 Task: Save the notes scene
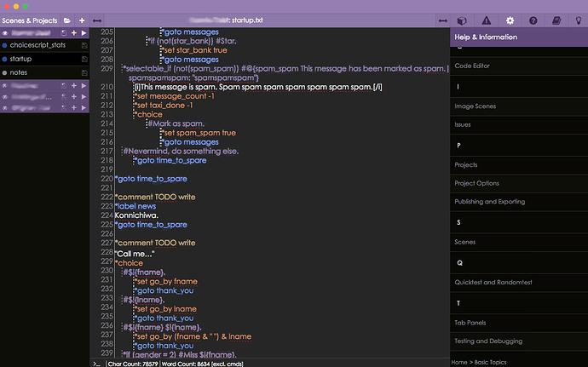pyautogui.click(x=84, y=72)
